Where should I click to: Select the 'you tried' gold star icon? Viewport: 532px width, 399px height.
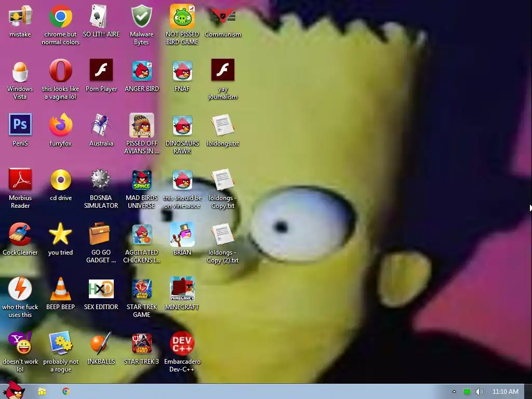60,234
